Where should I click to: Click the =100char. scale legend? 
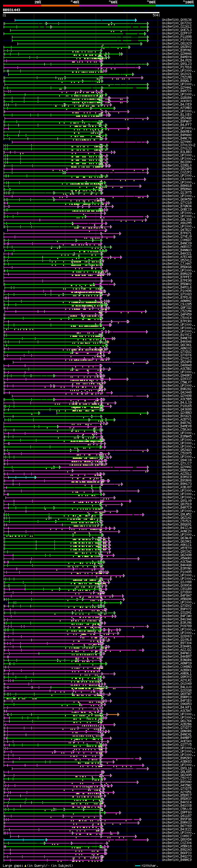[146, 865]
